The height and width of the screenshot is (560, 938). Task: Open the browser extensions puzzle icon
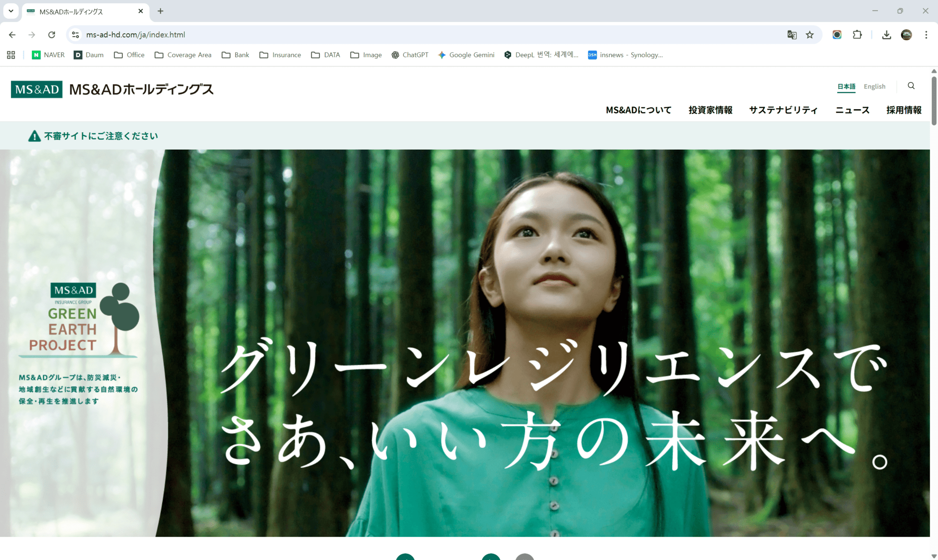point(857,35)
